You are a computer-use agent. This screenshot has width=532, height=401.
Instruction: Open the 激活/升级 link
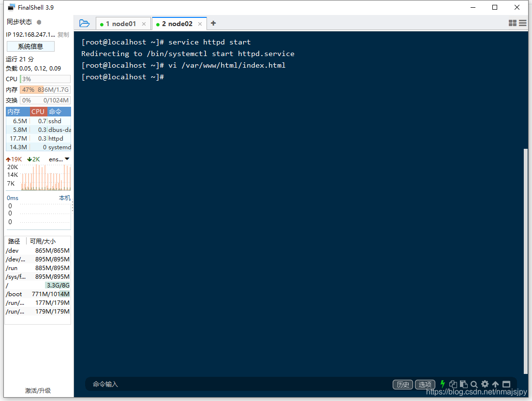tap(38, 390)
